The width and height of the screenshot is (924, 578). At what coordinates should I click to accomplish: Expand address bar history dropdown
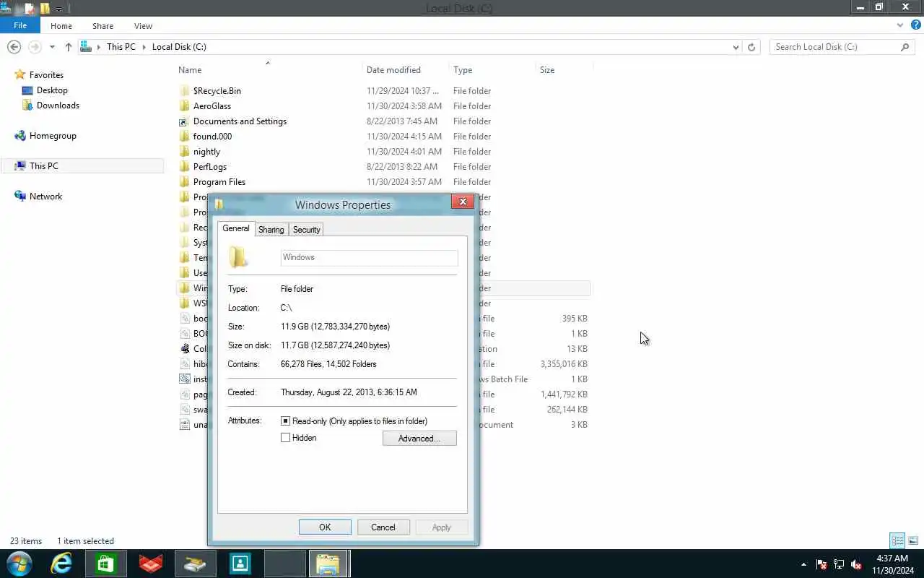[x=736, y=47]
